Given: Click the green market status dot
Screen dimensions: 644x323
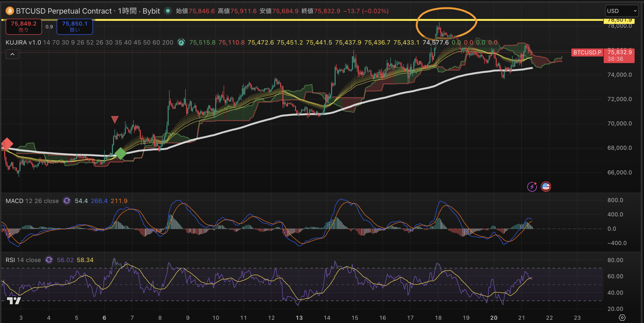Looking at the screenshot, I should coord(168,11).
